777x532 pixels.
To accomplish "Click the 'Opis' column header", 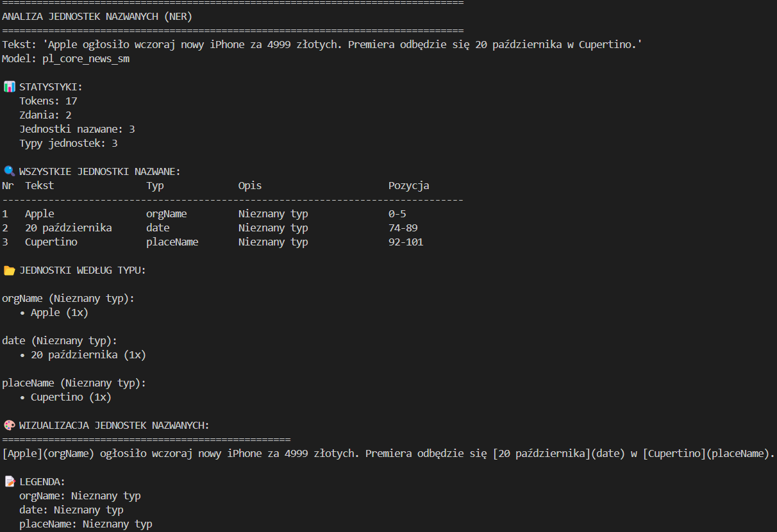I will [250, 185].
